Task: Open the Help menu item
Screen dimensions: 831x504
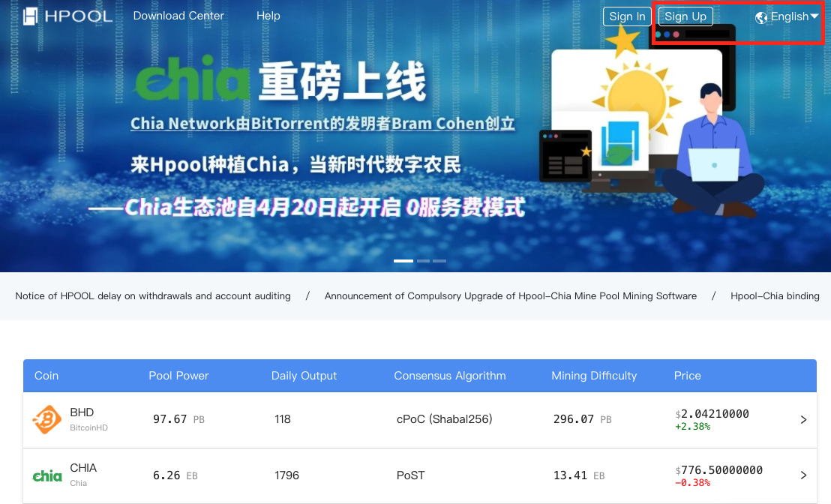Action: tap(268, 16)
